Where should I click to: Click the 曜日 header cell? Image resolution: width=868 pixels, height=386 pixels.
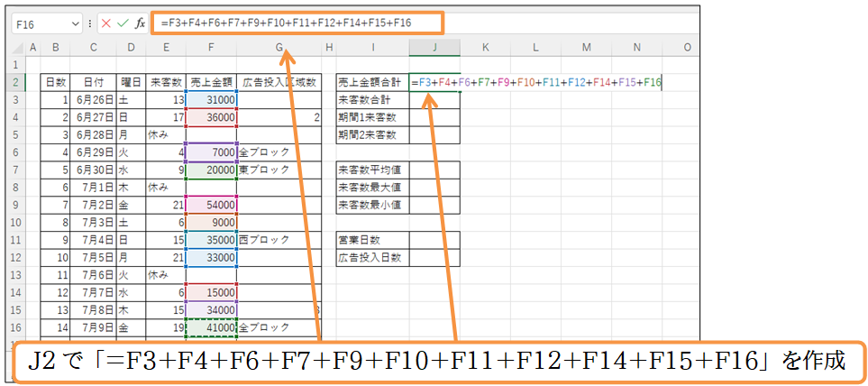tap(131, 82)
